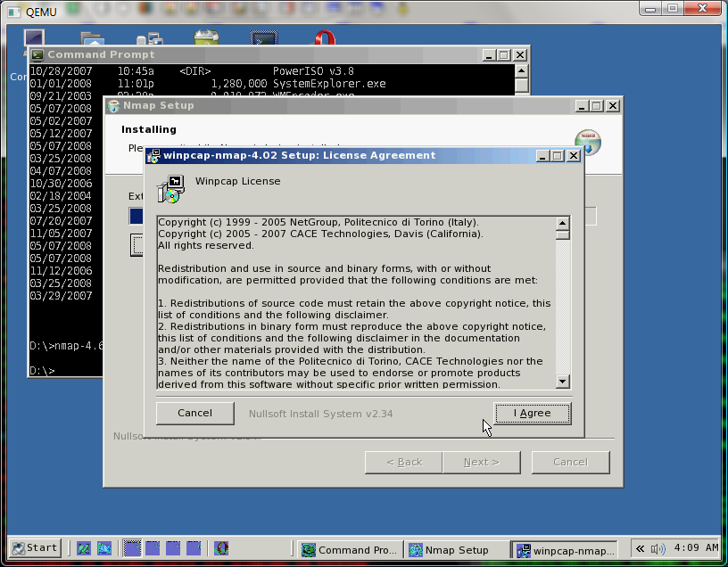Cancel the WinPcap license dialog
Screen dimensions: 728x567
(x=194, y=413)
